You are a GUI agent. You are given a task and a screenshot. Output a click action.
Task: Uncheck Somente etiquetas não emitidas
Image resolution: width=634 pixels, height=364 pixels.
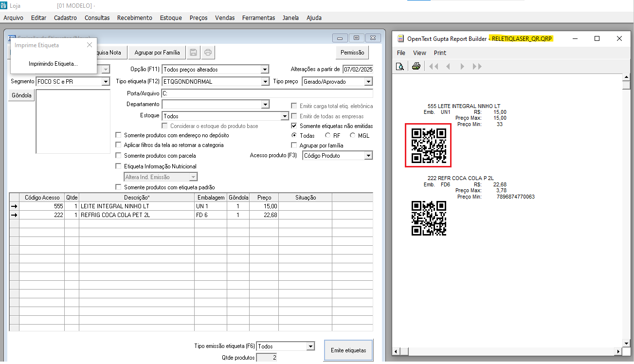tap(294, 126)
